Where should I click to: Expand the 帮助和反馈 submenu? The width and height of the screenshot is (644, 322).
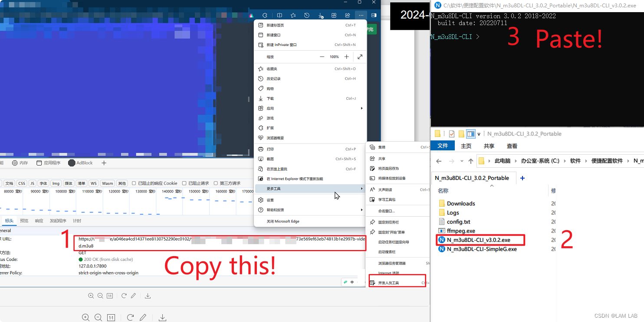tap(310, 210)
